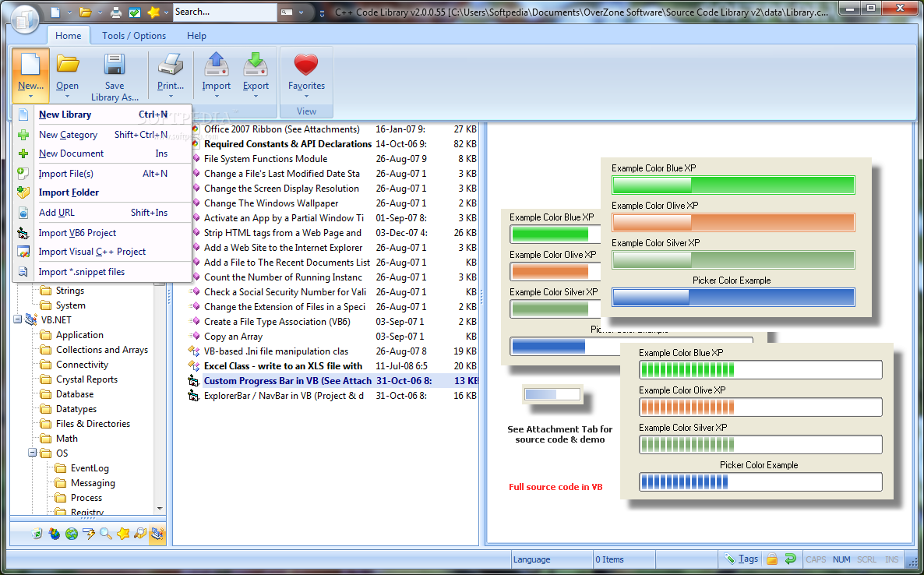Open the Help ribbon tab
The image size is (924, 575).
(x=196, y=35)
